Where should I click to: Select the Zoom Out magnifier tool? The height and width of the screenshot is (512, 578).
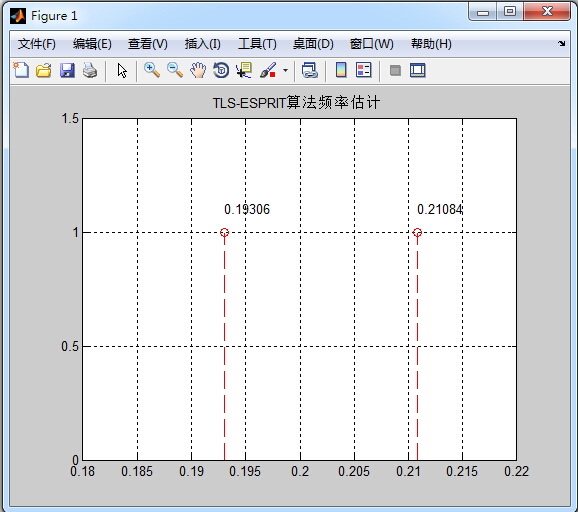tap(175, 70)
